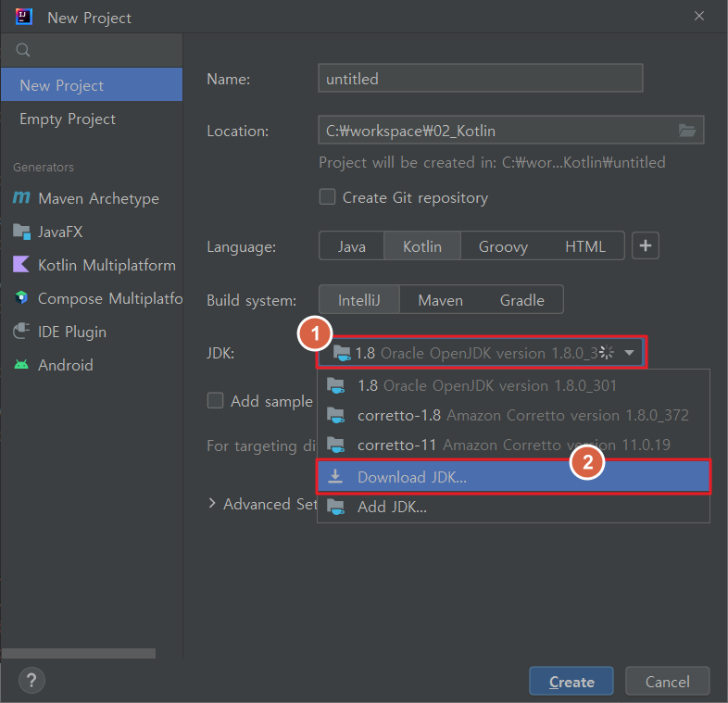This screenshot has height=703, width=728.
Task: Open the JDK dropdown arrow
Action: point(629,353)
